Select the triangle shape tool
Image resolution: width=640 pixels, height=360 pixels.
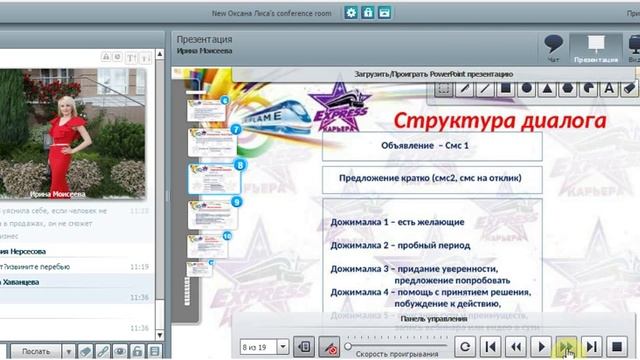547,88
